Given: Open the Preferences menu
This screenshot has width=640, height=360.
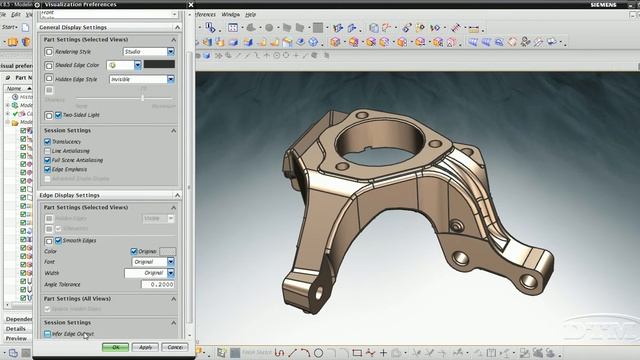Looking at the screenshot, I should pyautogui.click(x=206, y=14).
